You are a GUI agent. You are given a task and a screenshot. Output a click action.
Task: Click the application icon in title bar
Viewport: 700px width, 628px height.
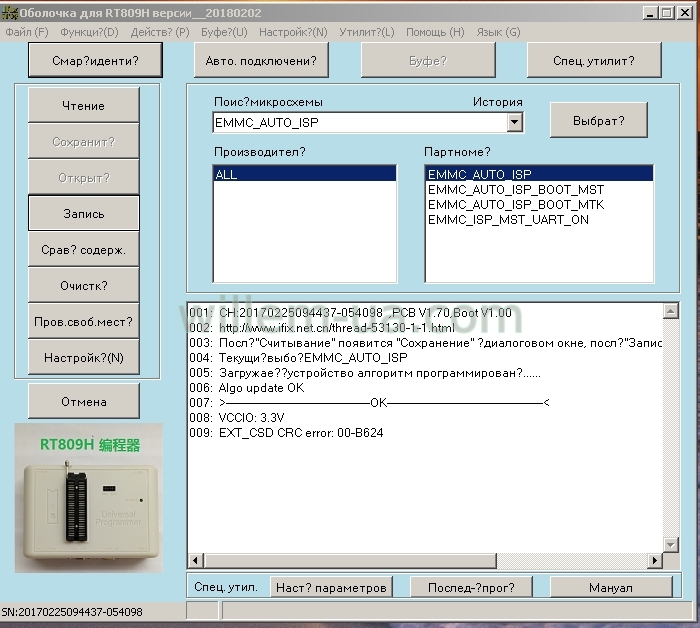(x=9, y=12)
